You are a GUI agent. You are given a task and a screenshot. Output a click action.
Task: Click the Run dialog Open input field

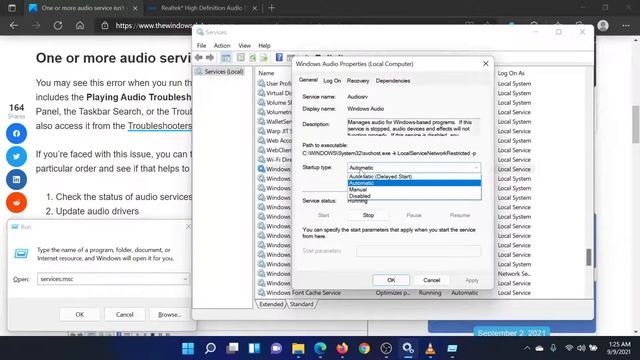point(113,279)
